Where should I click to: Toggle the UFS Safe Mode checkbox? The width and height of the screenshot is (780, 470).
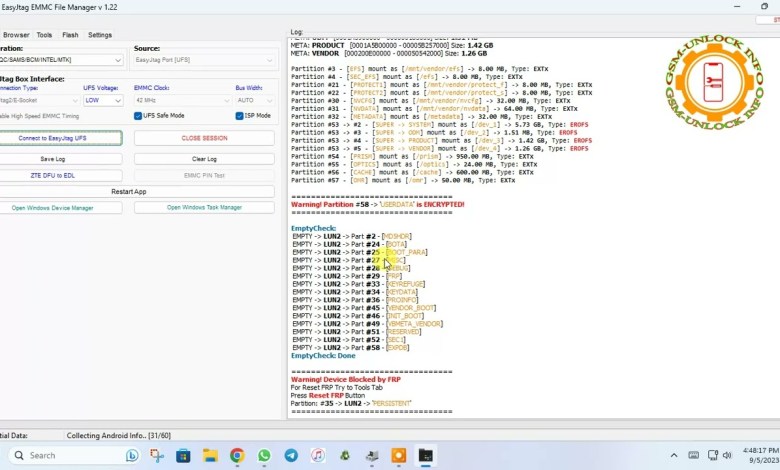coord(138,116)
